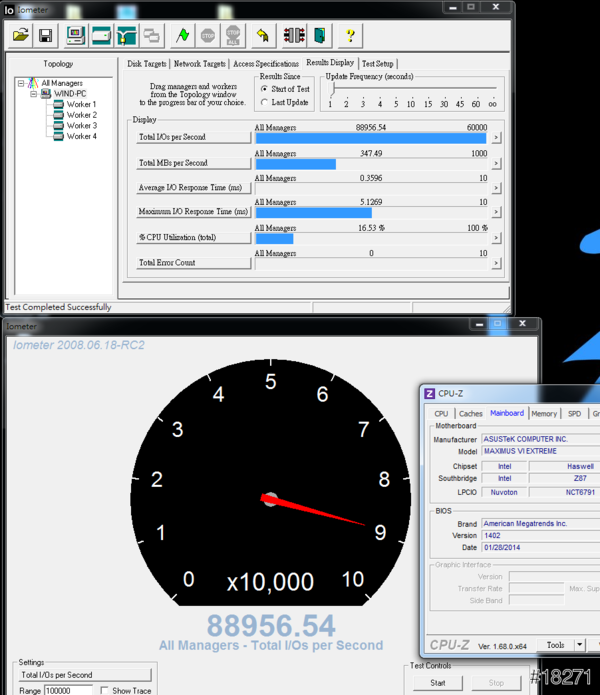Click the Start disk worker icon

[x=101, y=35]
